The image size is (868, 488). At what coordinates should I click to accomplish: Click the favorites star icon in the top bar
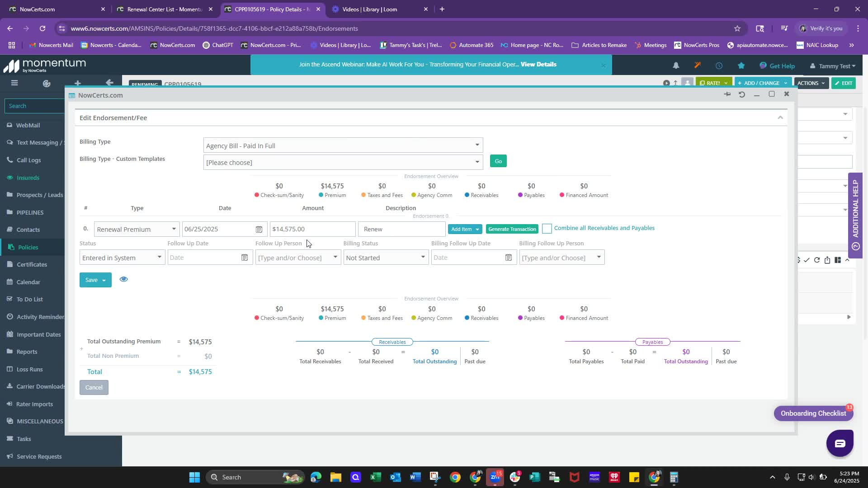tap(741, 66)
